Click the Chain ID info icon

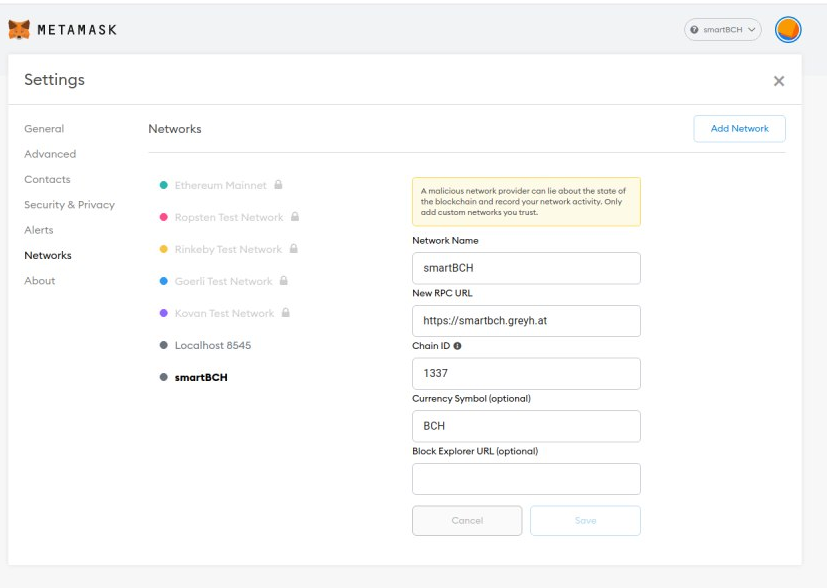457,346
